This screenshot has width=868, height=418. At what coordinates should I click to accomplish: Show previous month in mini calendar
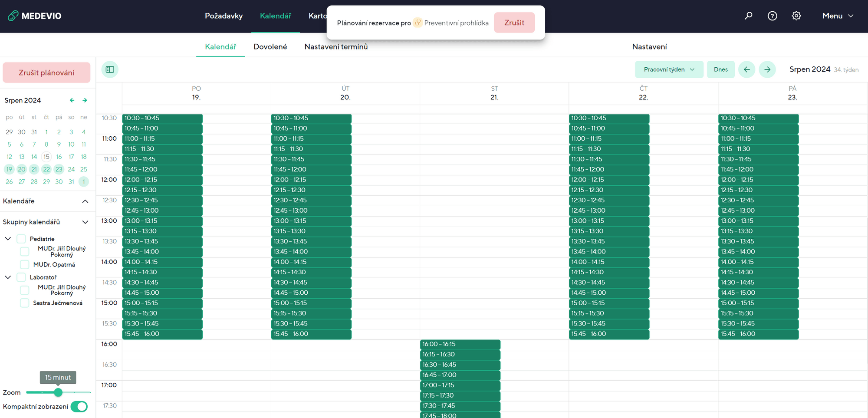72,100
